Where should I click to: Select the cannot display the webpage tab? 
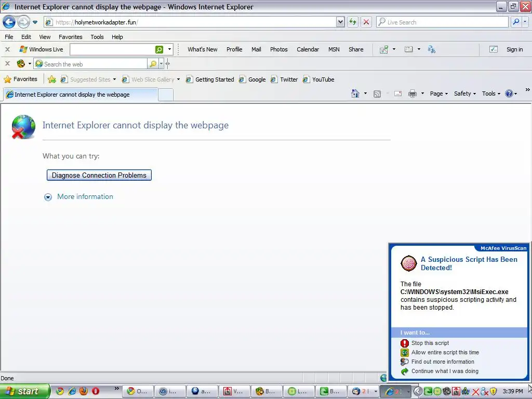coord(81,95)
